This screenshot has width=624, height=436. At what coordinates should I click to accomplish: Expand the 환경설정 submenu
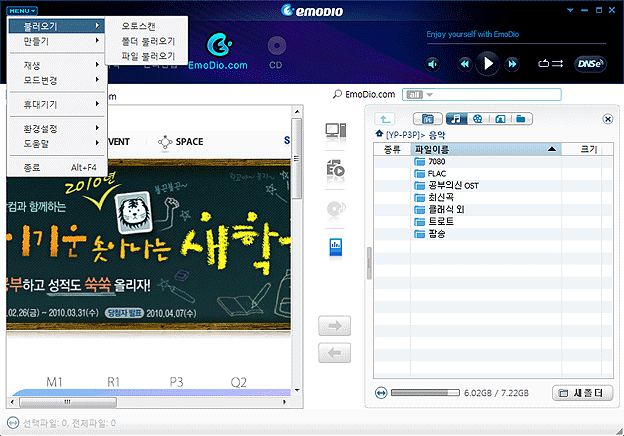[x=56, y=128]
